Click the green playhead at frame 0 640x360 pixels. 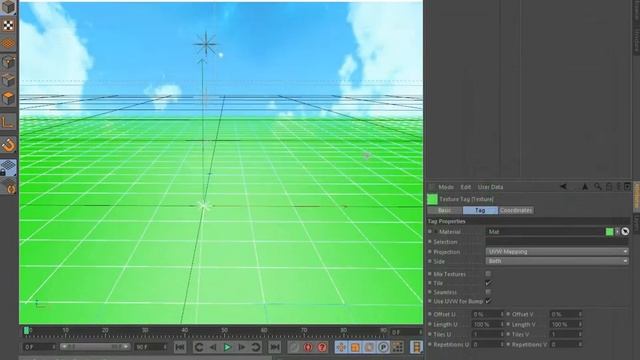(27, 330)
